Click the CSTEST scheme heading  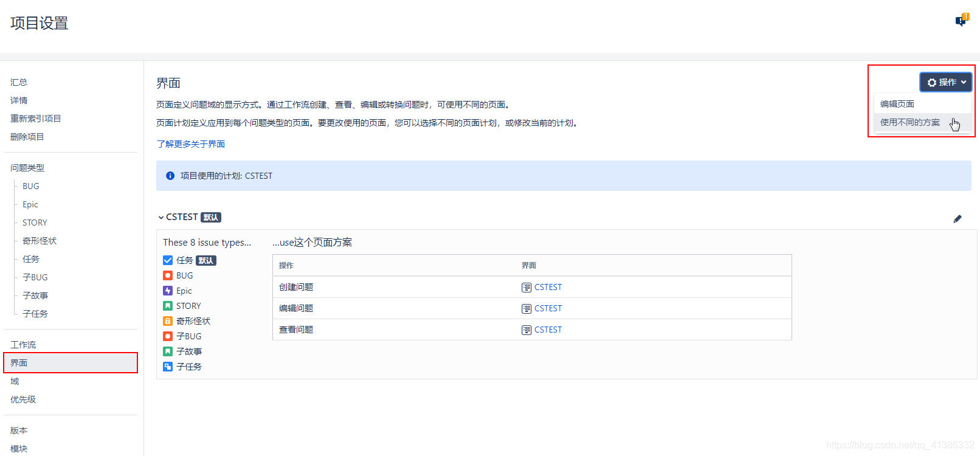click(x=182, y=217)
